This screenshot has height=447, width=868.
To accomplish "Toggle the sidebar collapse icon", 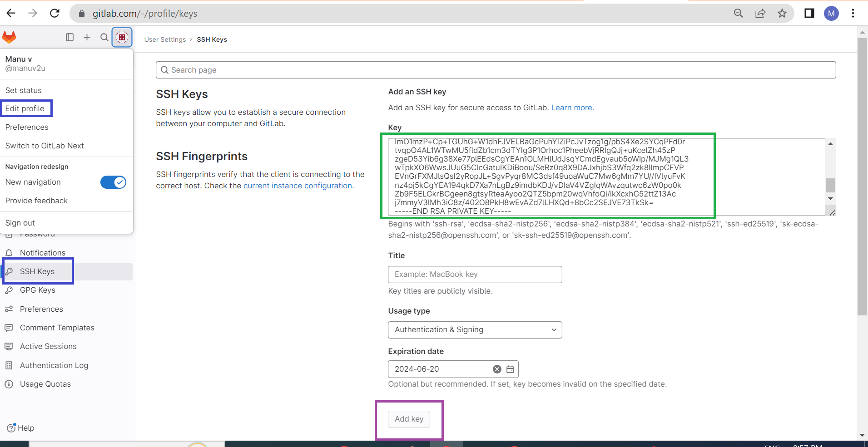I will pos(69,37).
